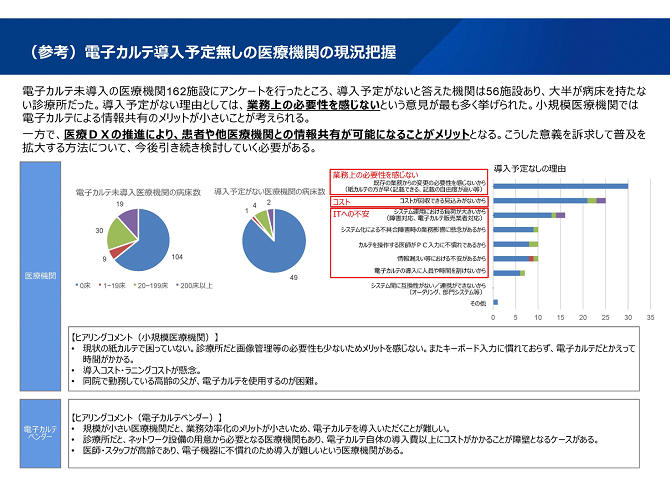Click label 情報漏えい等における不安があるから
The width and height of the screenshot is (670, 502).
click(x=441, y=258)
